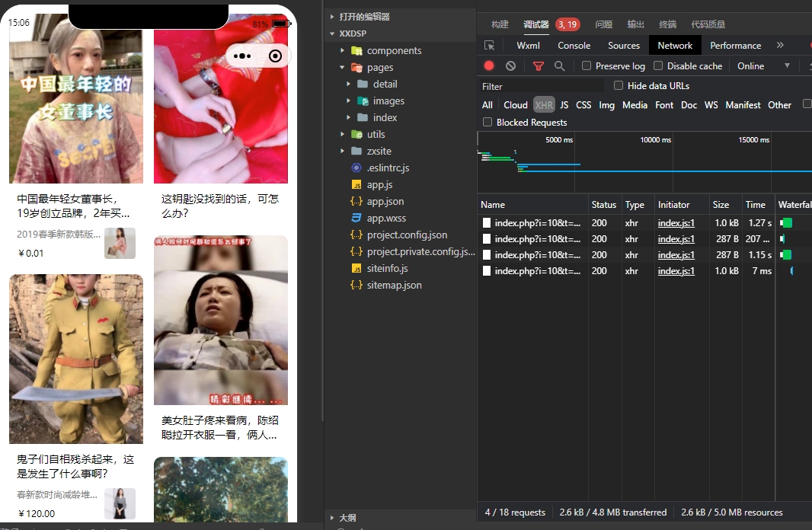The height and width of the screenshot is (530, 812).
Task: Collapse the pages folder arrow
Action: (342, 67)
